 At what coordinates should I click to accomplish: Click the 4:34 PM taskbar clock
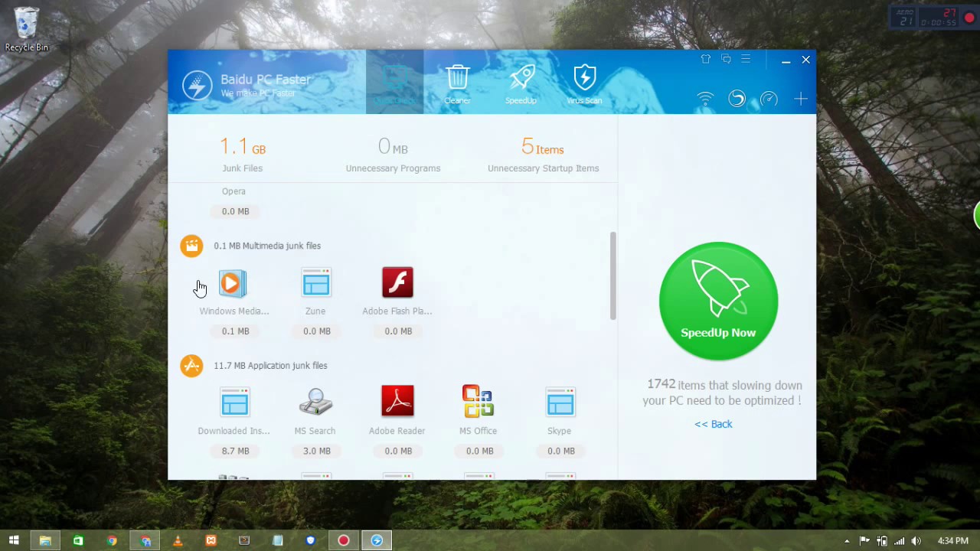[953, 541]
